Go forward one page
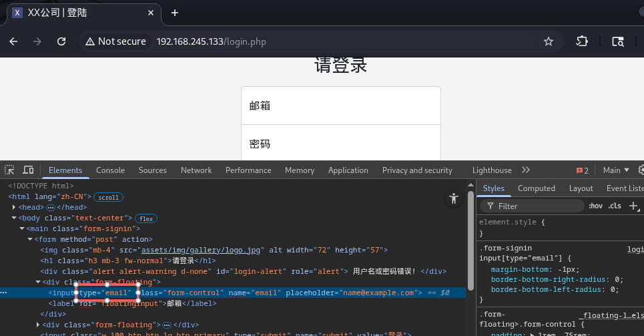644x336 pixels. pyautogui.click(x=37, y=41)
